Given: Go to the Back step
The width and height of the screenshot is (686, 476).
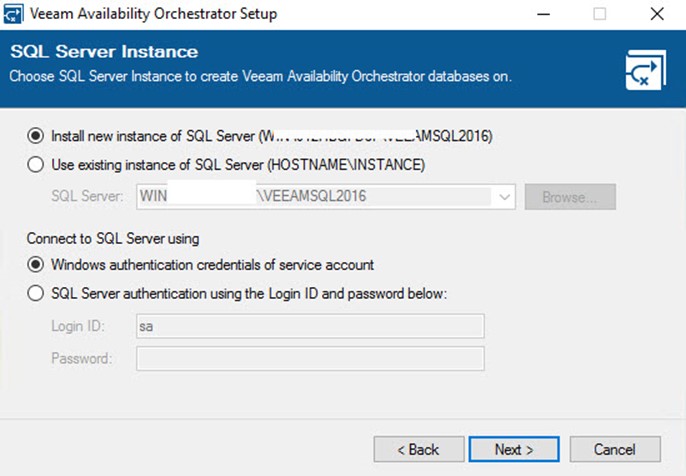Looking at the screenshot, I should pos(419,449).
